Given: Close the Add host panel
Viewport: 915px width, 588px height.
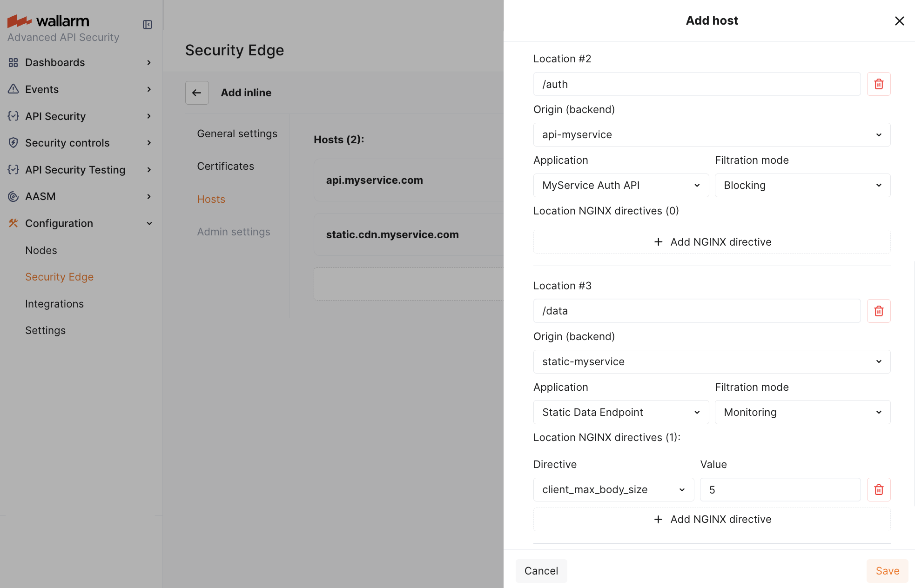Looking at the screenshot, I should pyautogui.click(x=899, y=21).
